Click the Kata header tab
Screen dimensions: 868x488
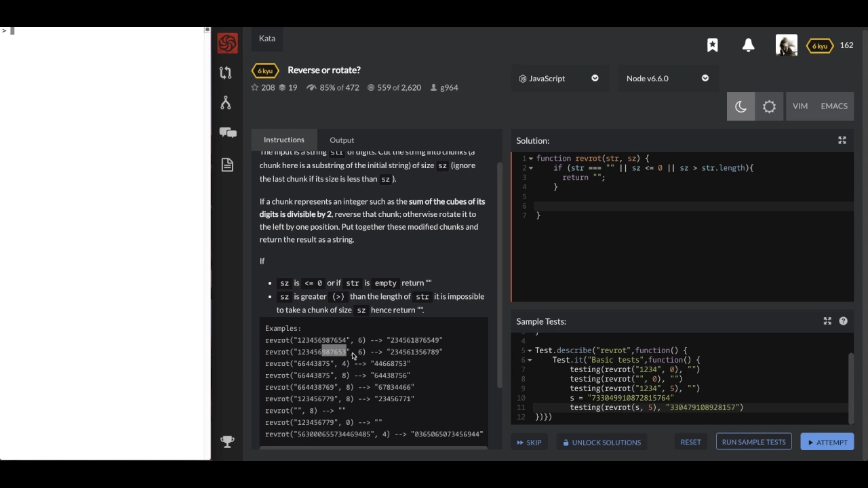point(267,38)
